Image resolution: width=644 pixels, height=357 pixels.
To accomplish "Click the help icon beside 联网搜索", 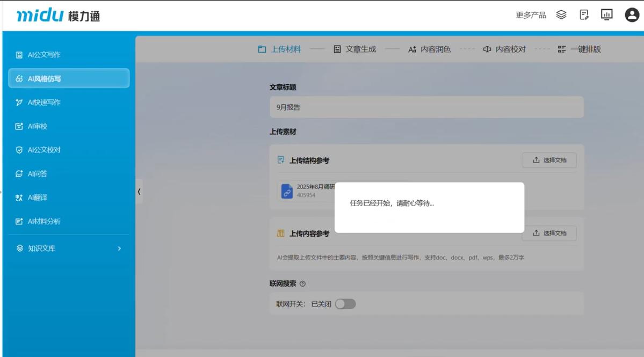I will (x=302, y=284).
